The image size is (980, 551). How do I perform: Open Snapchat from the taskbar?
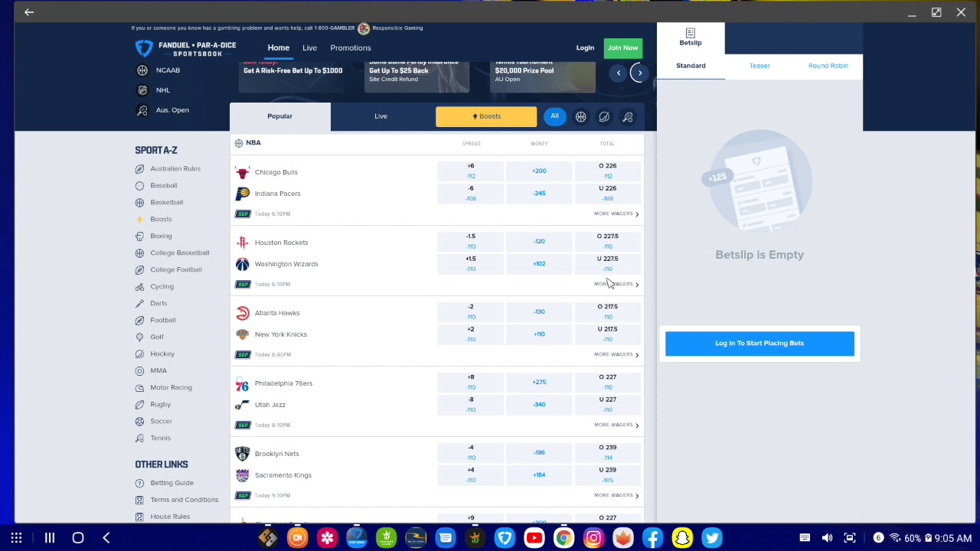click(x=682, y=538)
